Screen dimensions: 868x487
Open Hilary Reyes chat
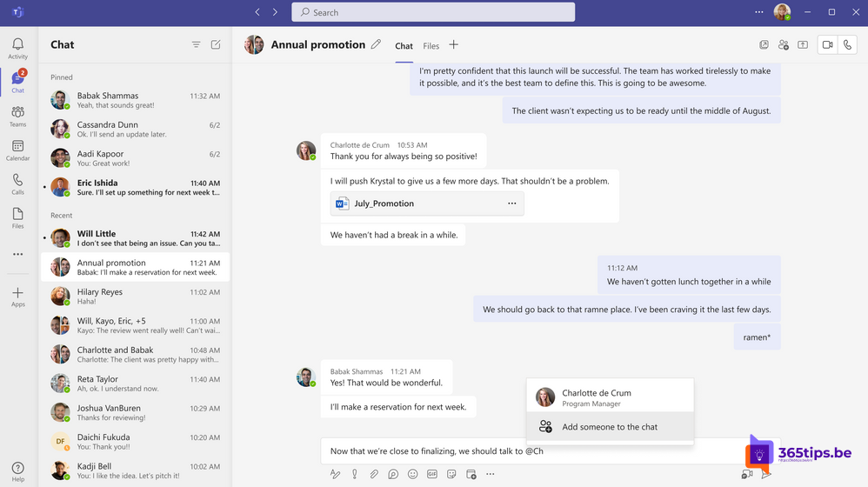click(135, 296)
